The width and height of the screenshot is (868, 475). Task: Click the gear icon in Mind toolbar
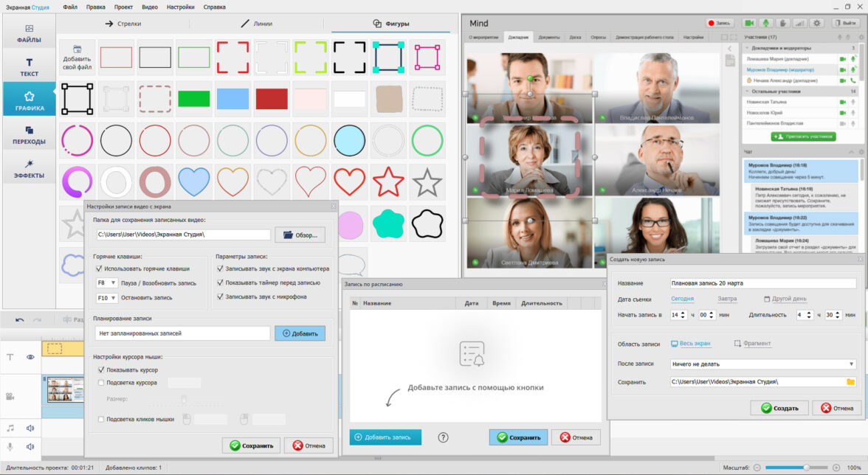coord(817,23)
